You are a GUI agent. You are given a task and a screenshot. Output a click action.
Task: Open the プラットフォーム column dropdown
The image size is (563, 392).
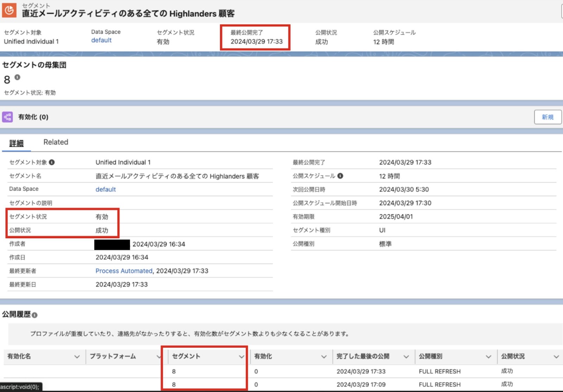(158, 356)
